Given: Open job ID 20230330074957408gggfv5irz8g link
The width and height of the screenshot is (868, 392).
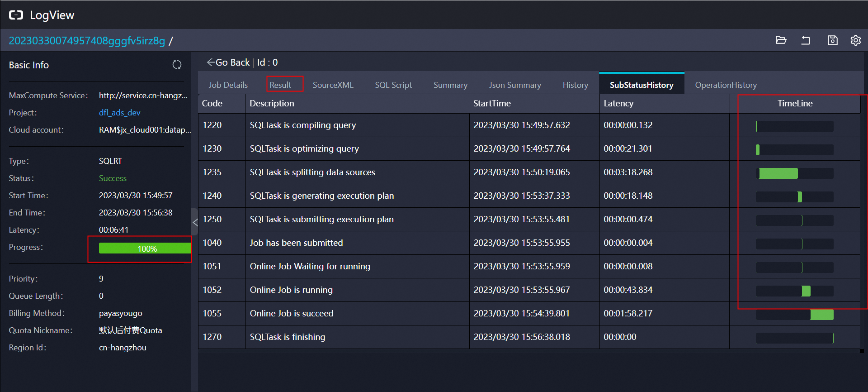Looking at the screenshot, I should click(87, 41).
